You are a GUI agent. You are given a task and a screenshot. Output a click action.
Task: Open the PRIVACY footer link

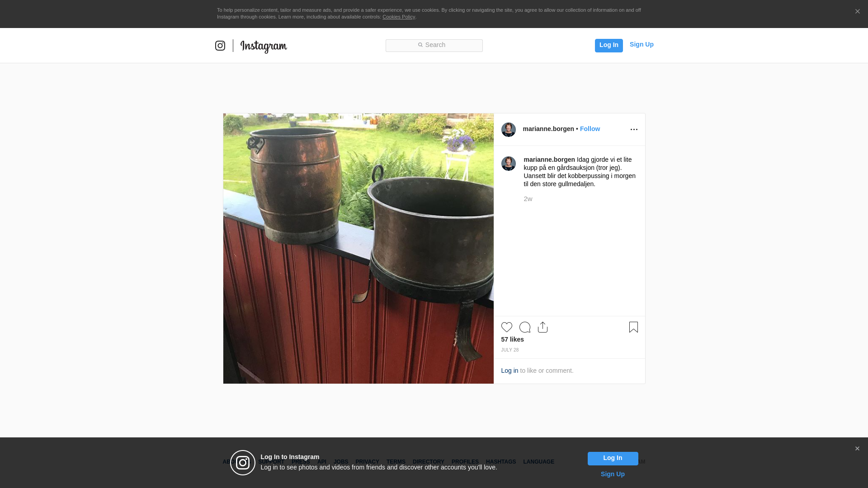[x=367, y=462]
